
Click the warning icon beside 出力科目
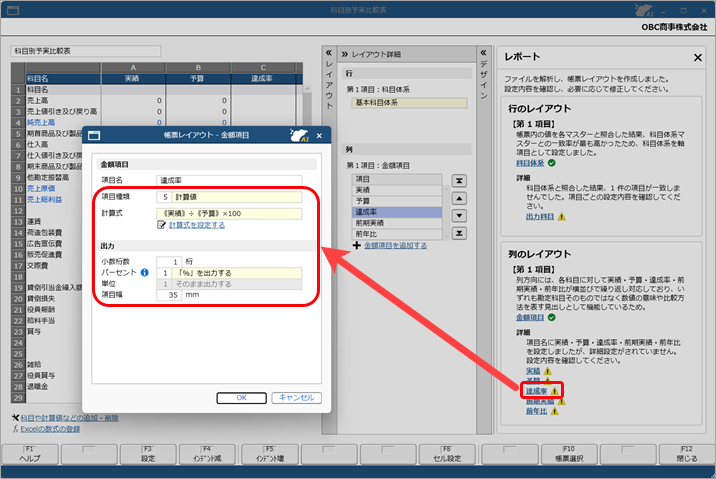coord(562,216)
